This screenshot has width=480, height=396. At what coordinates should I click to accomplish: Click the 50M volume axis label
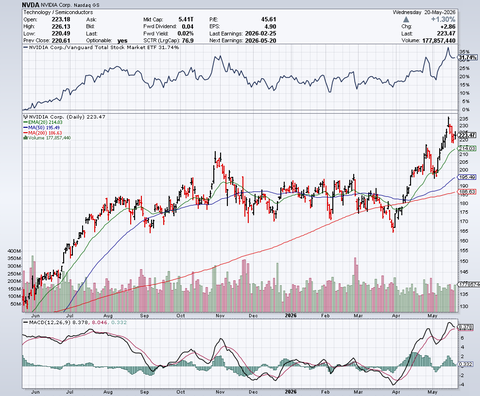point(15,304)
